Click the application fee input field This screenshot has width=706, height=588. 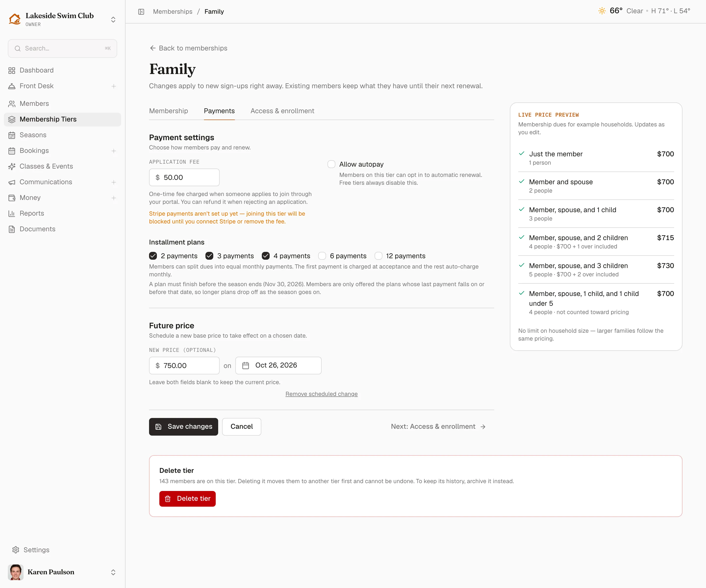pyautogui.click(x=184, y=177)
